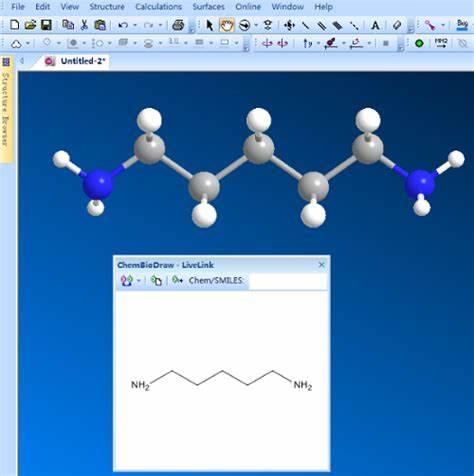Switch to the Untitled-2 document tab
This screenshot has width=474, height=476.
click(x=76, y=61)
